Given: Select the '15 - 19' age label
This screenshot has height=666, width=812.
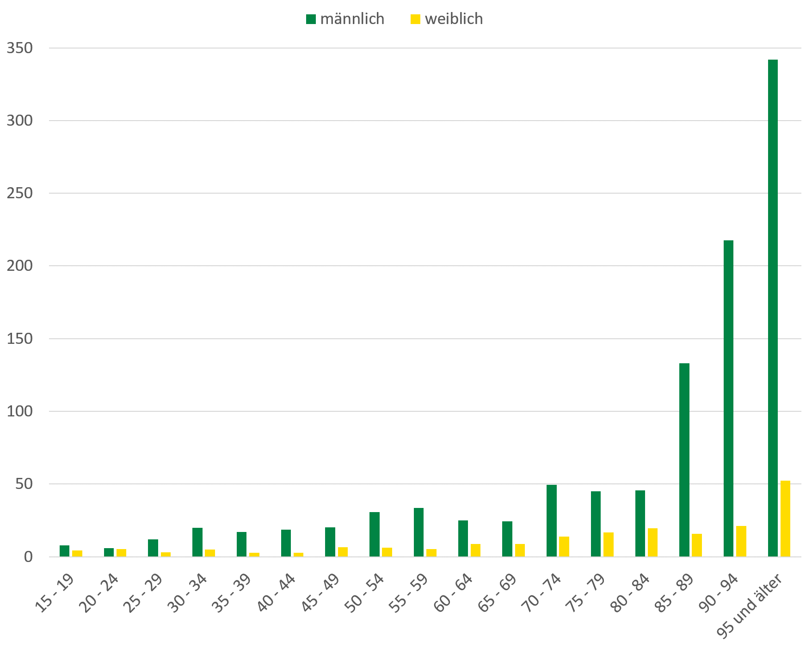Looking at the screenshot, I should (x=55, y=593).
